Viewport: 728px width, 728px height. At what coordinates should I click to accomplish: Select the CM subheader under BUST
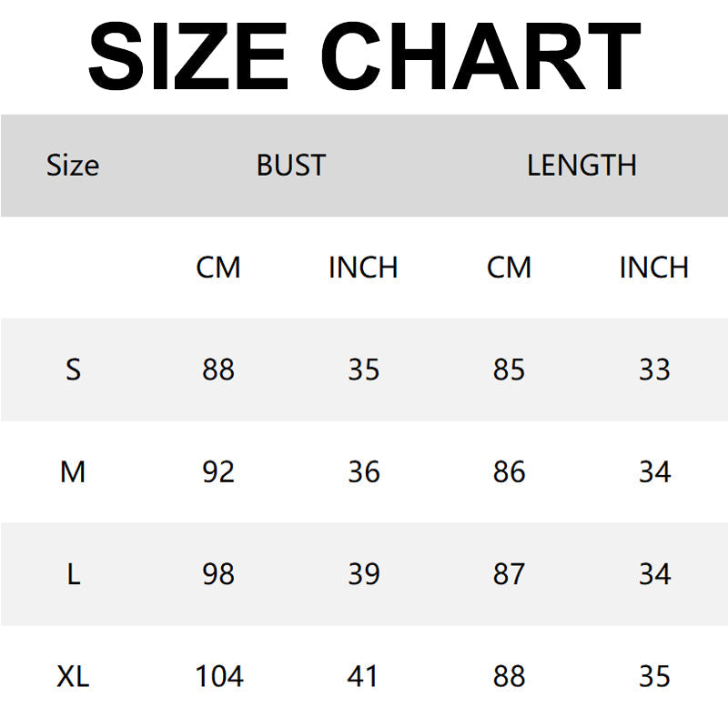pos(218,268)
